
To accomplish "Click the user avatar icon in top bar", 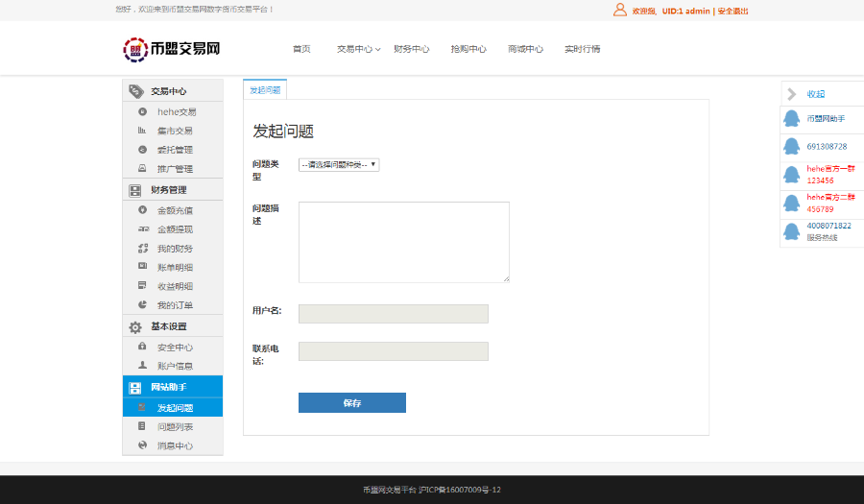I will [620, 10].
